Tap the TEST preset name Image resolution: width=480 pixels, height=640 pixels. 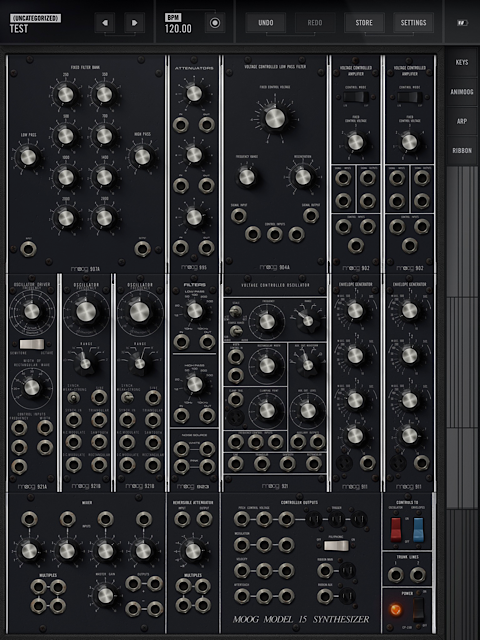[19, 29]
